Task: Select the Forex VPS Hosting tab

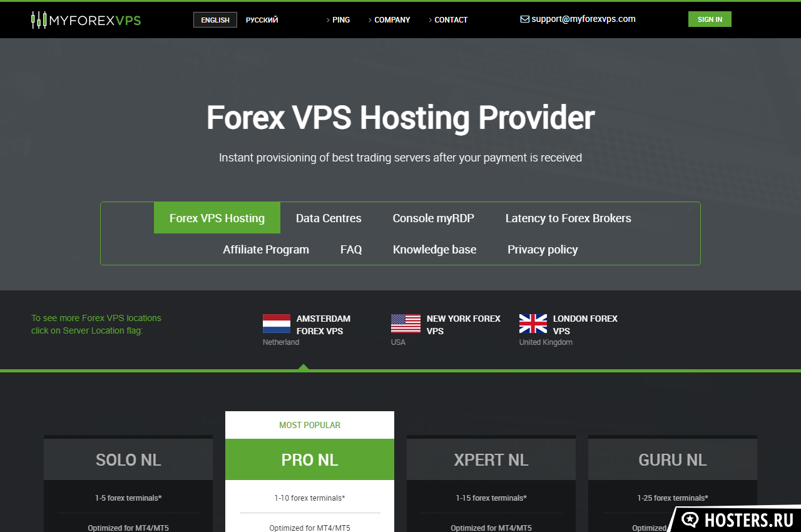Action: (x=217, y=218)
